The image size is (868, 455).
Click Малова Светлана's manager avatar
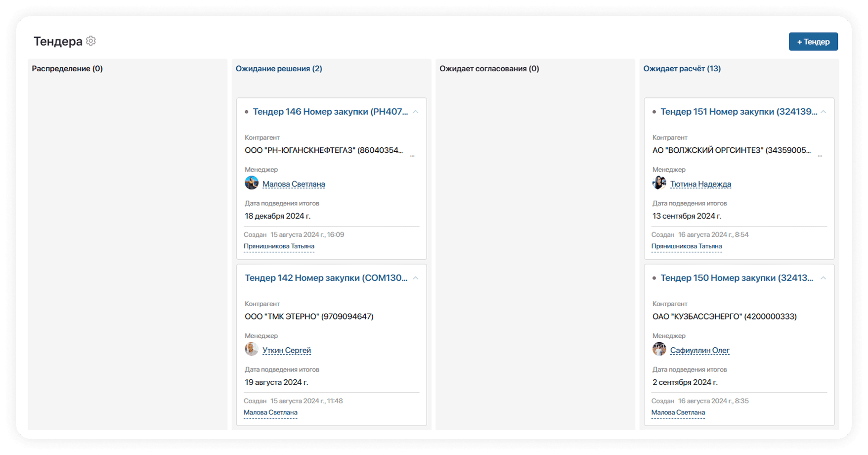[x=252, y=183]
